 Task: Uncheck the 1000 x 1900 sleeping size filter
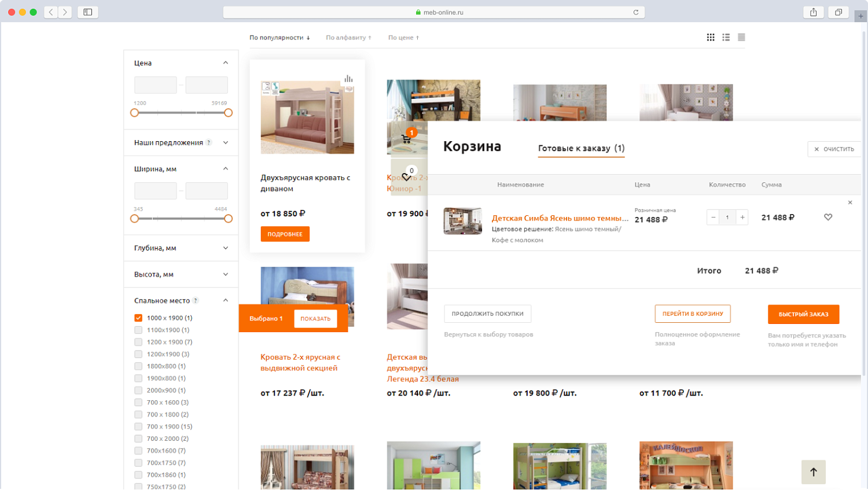coord(138,317)
